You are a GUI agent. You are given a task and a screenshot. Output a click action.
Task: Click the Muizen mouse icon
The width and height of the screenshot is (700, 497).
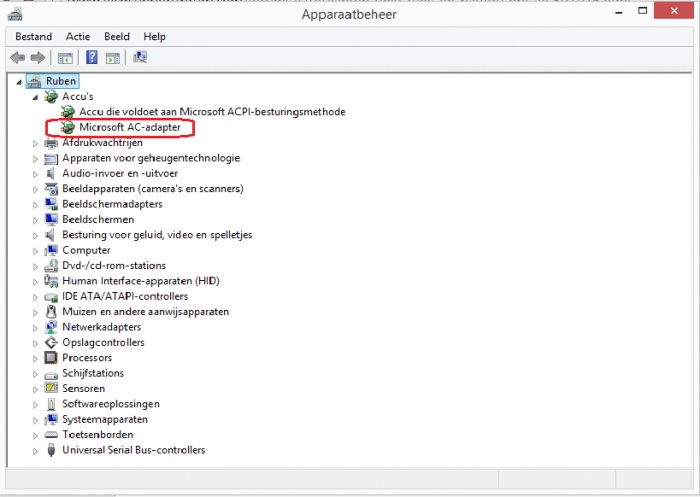(51, 312)
